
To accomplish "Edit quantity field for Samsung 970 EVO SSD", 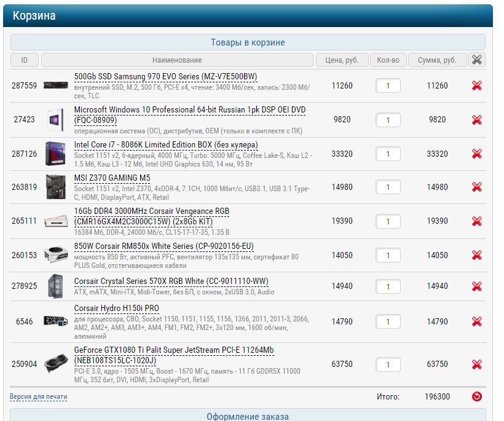I will pos(388,85).
